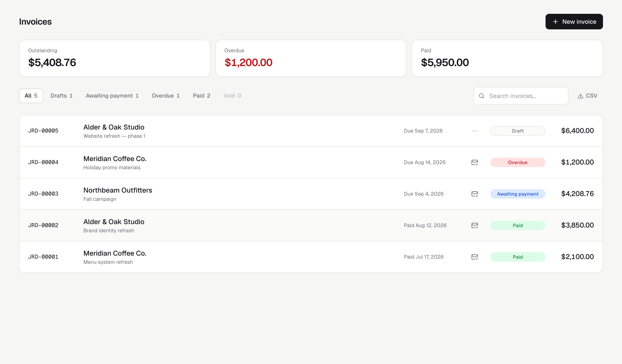Click the $4,208.76 amount

(x=577, y=194)
